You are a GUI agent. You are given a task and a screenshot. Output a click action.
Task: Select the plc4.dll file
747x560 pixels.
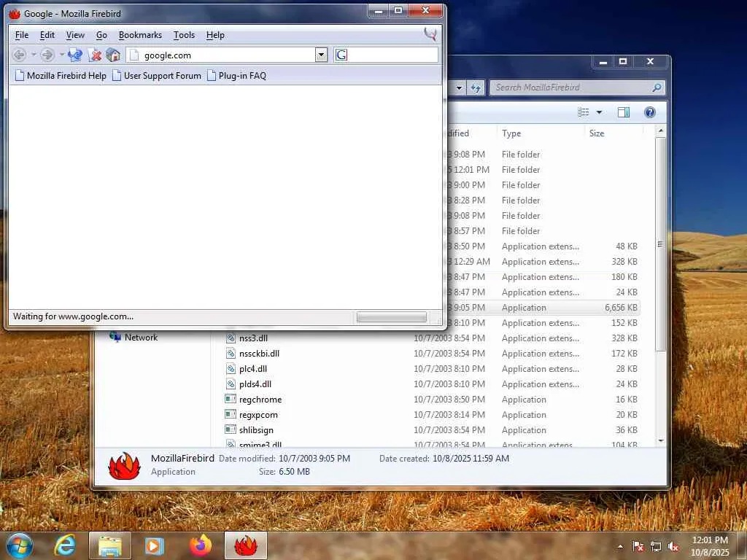tap(253, 368)
